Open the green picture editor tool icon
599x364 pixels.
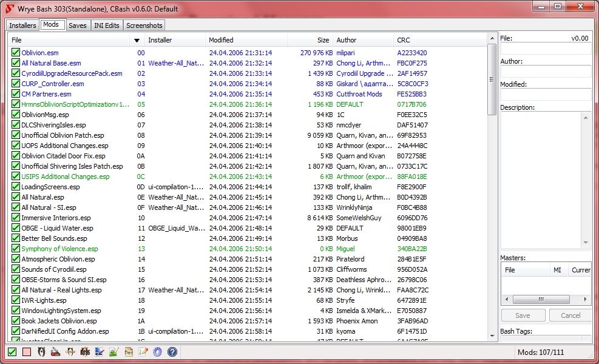(x=114, y=352)
